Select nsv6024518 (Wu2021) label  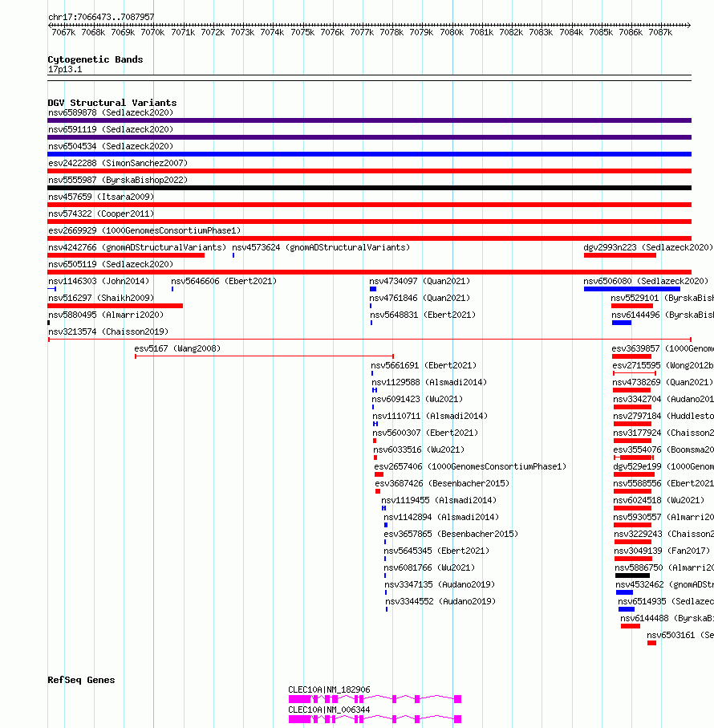click(x=659, y=501)
